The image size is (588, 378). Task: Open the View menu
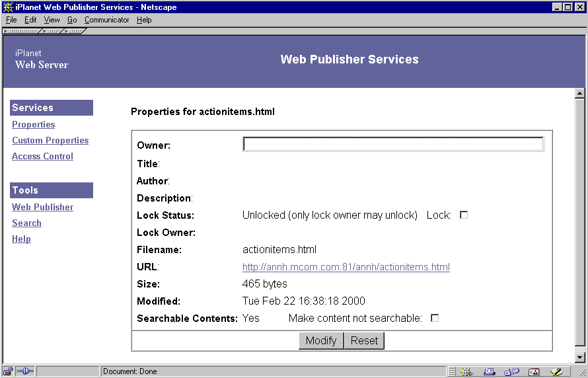(52, 20)
